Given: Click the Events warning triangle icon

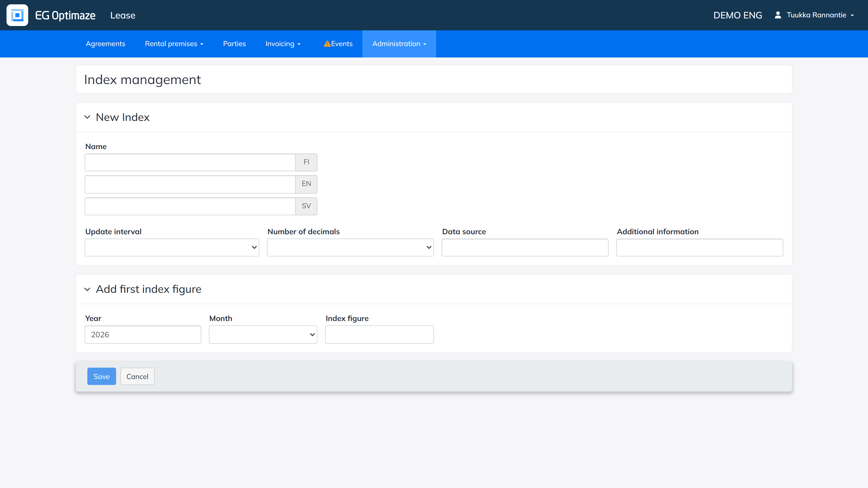Looking at the screenshot, I should pyautogui.click(x=327, y=44).
